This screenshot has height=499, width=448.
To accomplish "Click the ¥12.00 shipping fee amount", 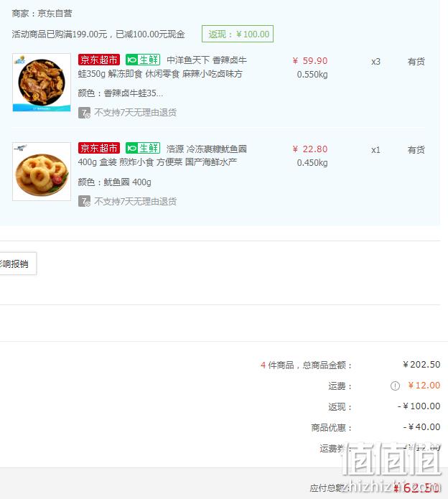I will coord(424,386).
